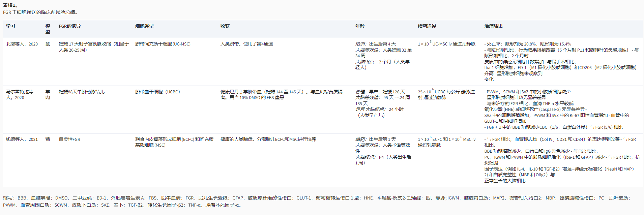
Task: Select the 年龄 column header
Action: coord(360,26)
